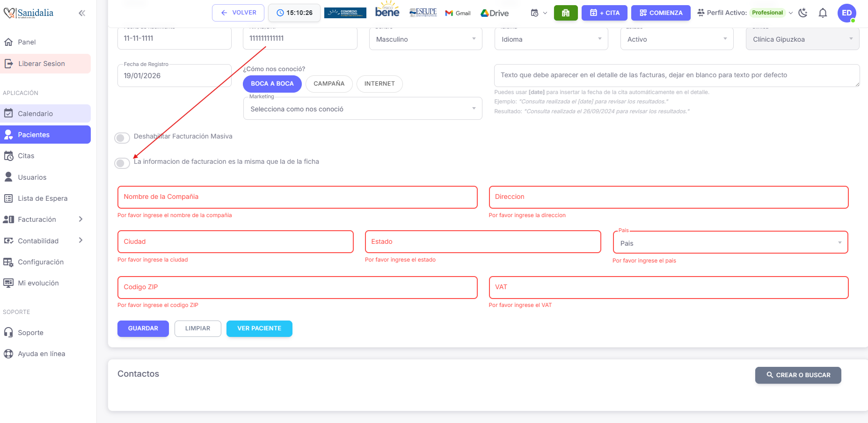
Task: Collapse the sidebar with the double chevron icon
Action: (82, 13)
